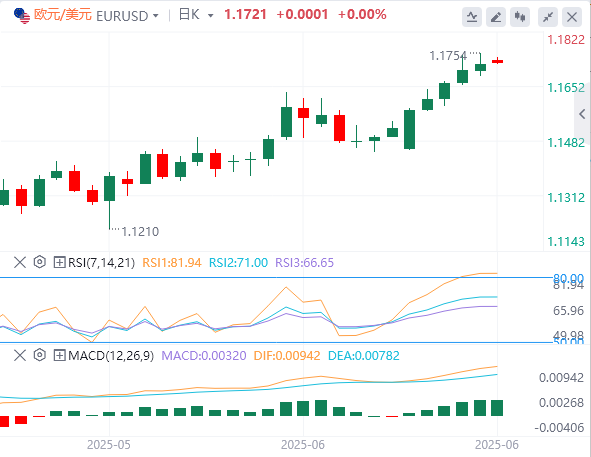Expand the MACD panel plus icon
The width and height of the screenshot is (591, 457).
(x=60, y=355)
